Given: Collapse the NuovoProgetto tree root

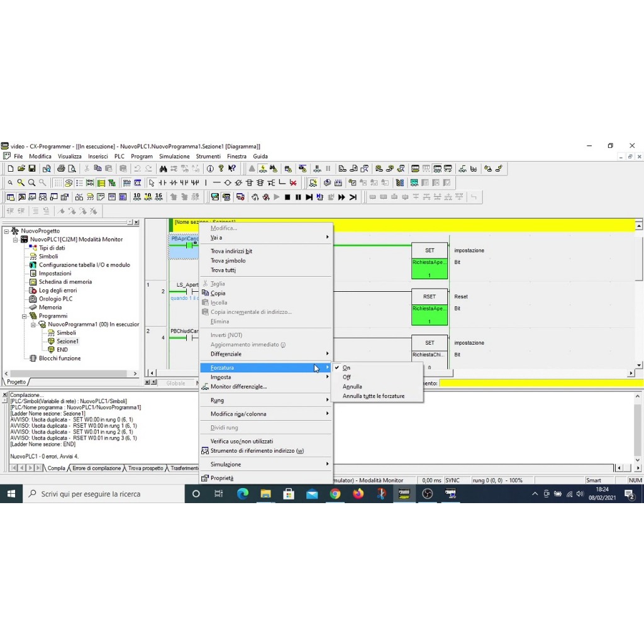Looking at the screenshot, I should (x=6, y=231).
